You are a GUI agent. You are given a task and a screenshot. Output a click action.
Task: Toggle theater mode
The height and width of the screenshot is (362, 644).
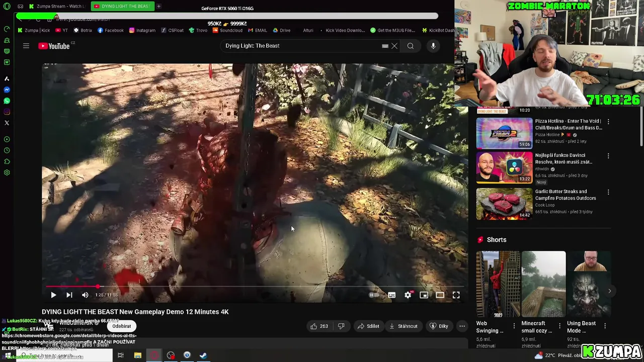point(440,295)
